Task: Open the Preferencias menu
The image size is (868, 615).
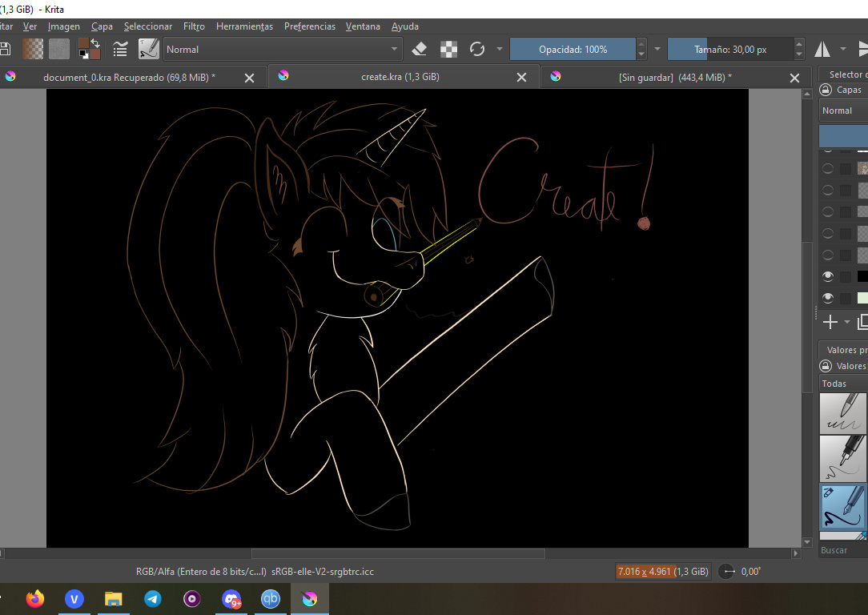Action: 309,26
